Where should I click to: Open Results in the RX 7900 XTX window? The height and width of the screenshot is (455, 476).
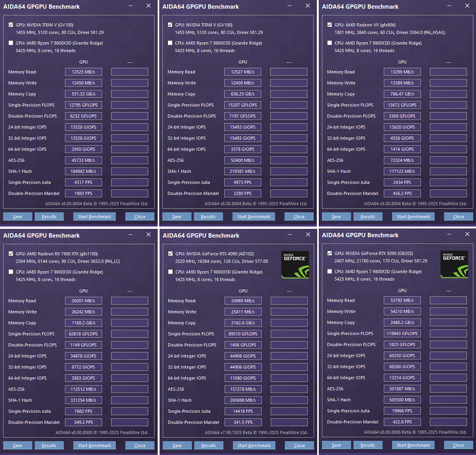coord(49,446)
